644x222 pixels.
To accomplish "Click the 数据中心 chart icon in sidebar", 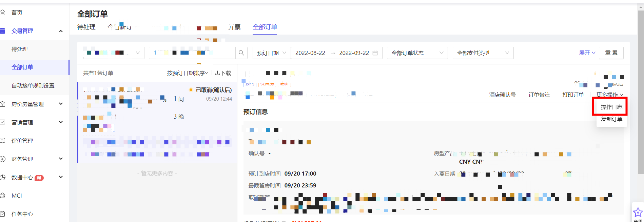I will coord(3,177).
